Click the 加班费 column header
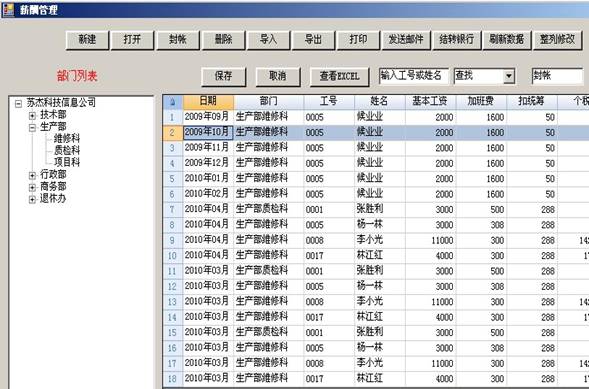The width and height of the screenshot is (589, 389). click(x=481, y=101)
